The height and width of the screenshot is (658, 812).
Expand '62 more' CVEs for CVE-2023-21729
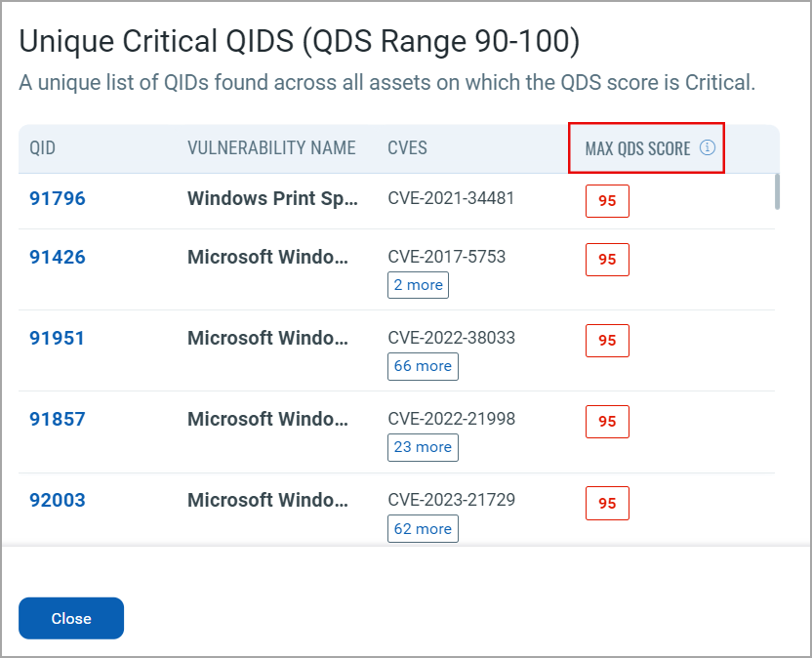(422, 528)
